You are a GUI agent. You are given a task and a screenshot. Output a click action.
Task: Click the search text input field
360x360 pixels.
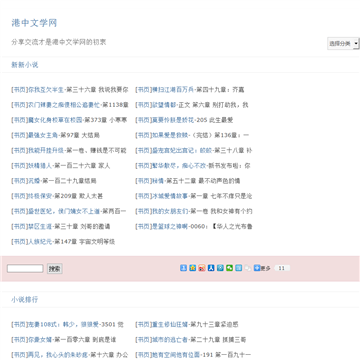pyautogui.click(x=25, y=269)
